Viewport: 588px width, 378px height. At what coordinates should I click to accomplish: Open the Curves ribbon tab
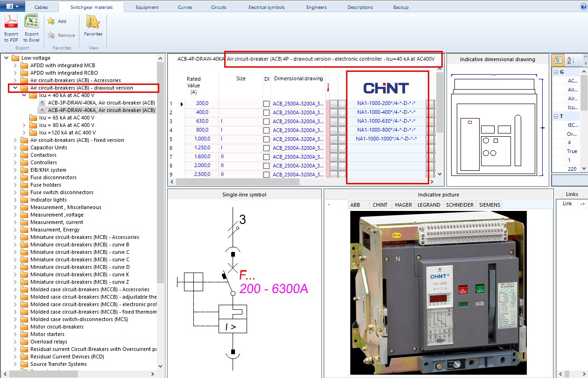click(185, 7)
